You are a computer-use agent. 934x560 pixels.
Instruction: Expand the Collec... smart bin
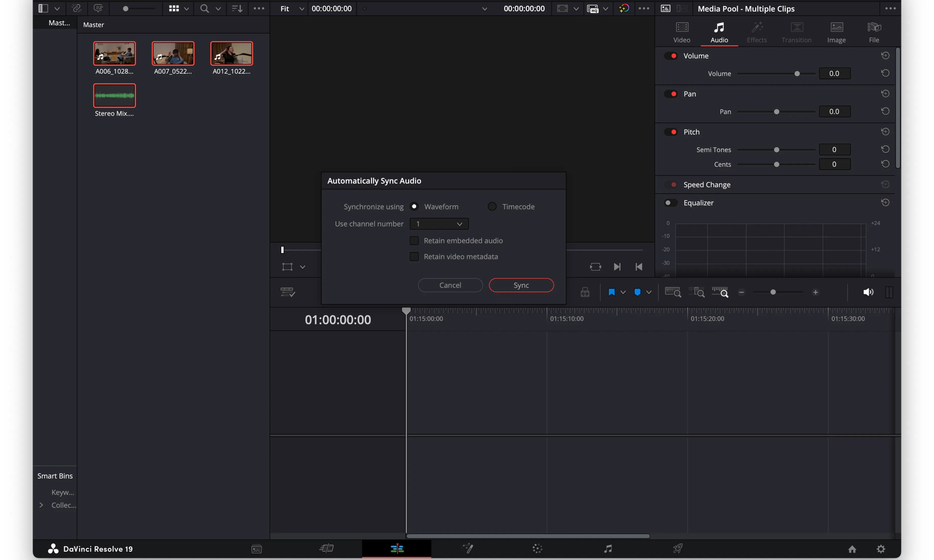pos(41,505)
